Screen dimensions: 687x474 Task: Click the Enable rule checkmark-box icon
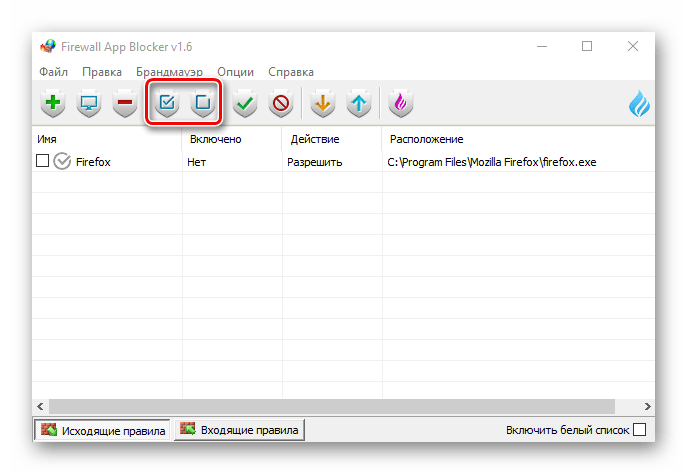[x=167, y=104]
